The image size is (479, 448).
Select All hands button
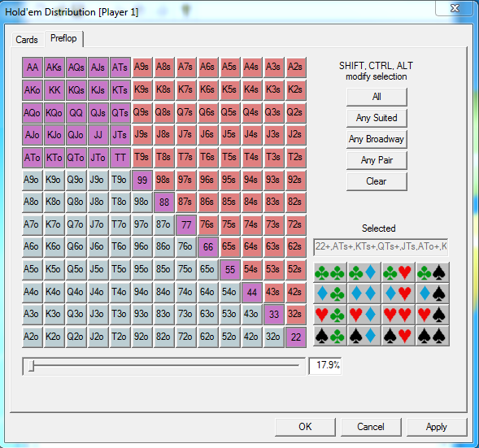(x=377, y=97)
